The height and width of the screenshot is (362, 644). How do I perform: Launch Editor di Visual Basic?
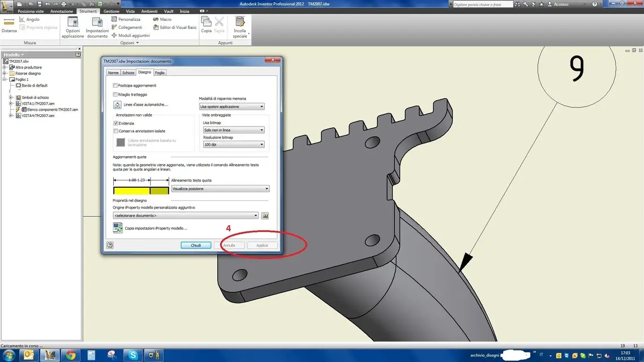click(175, 28)
